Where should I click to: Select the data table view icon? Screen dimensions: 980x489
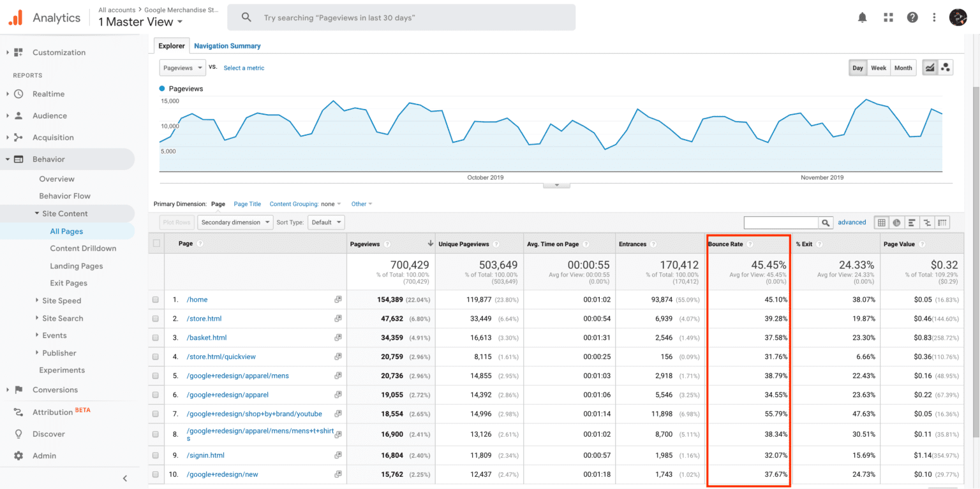pos(881,223)
